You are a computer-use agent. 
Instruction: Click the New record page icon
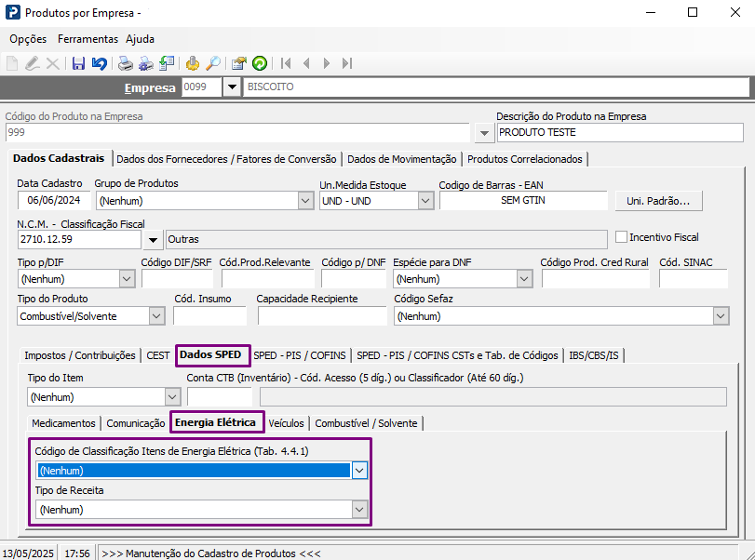pos(12,63)
